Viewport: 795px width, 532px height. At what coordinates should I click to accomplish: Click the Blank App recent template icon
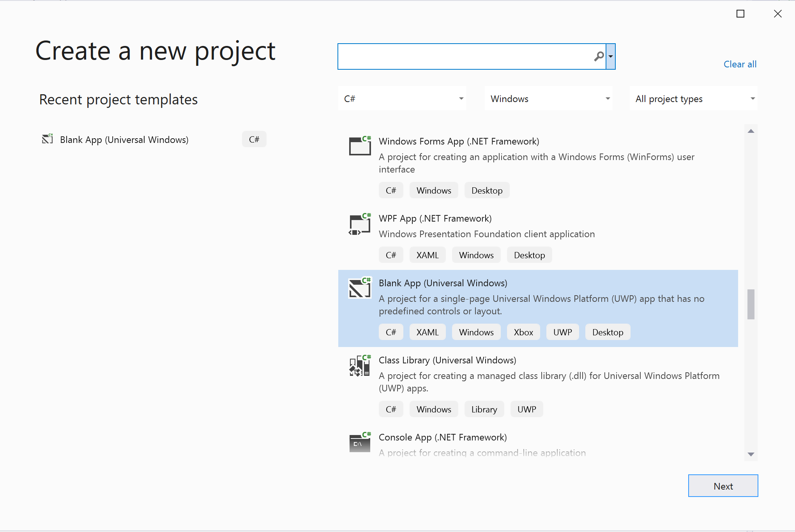[48, 139]
